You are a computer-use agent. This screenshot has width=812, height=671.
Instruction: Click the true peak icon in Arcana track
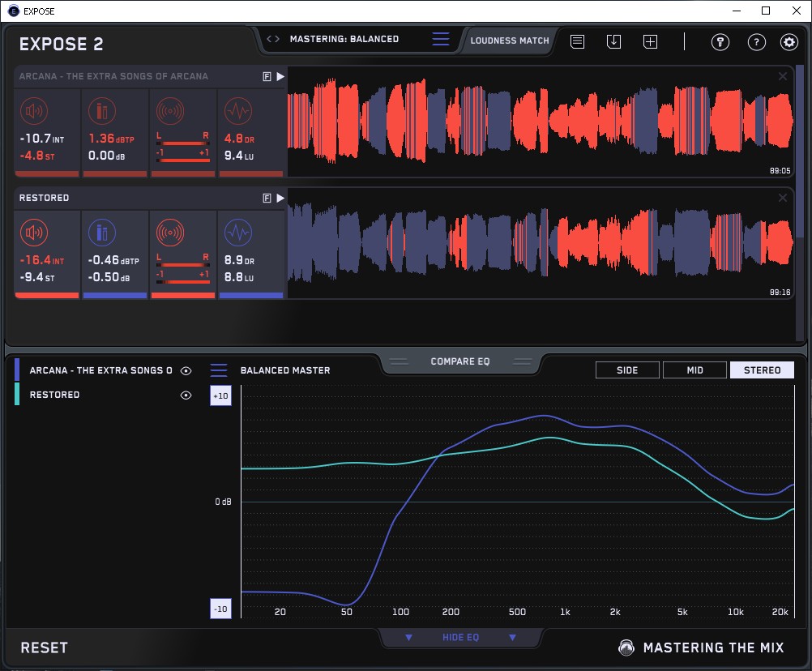tap(102, 111)
